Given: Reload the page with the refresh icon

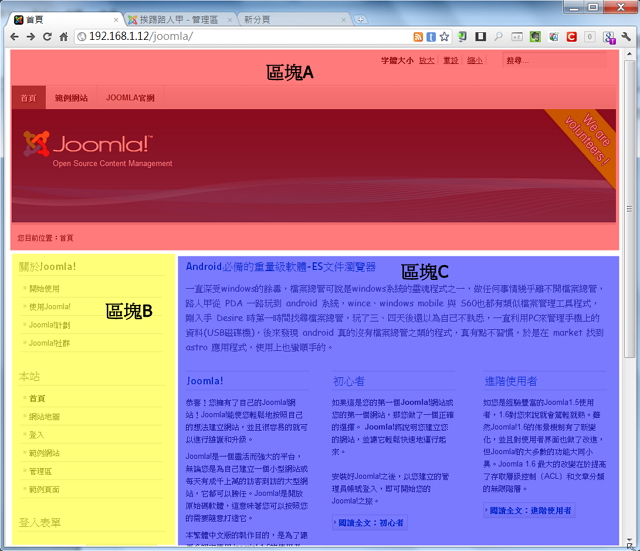Looking at the screenshot, I should click(47, 37).
